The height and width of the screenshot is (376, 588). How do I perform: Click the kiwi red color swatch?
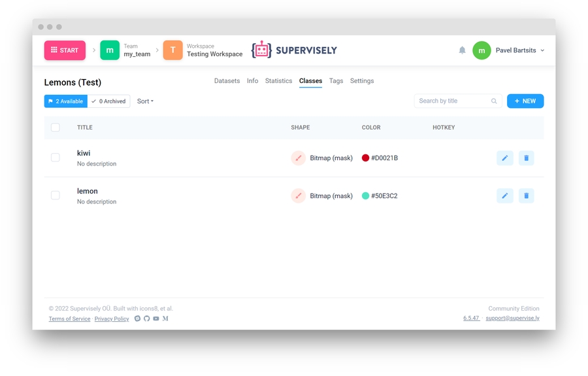366,158
